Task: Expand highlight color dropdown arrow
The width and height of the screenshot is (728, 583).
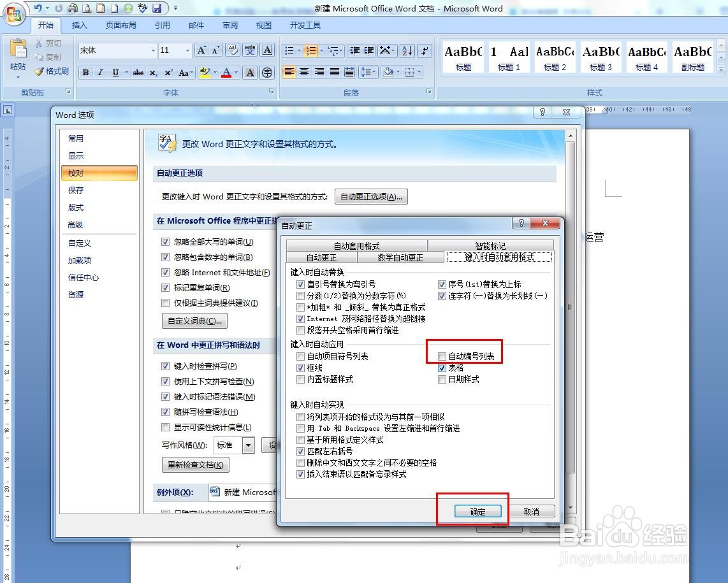Action: (215, 73)
